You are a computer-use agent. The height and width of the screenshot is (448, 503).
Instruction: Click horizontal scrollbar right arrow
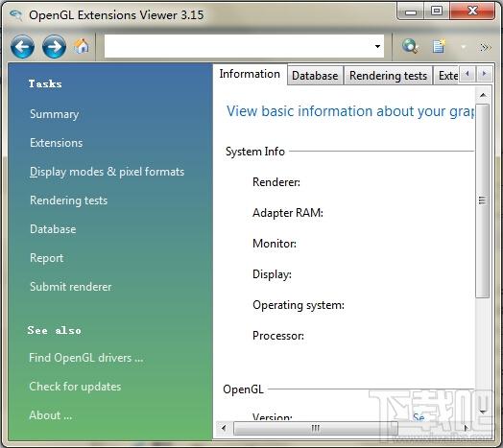coord(467,428)
